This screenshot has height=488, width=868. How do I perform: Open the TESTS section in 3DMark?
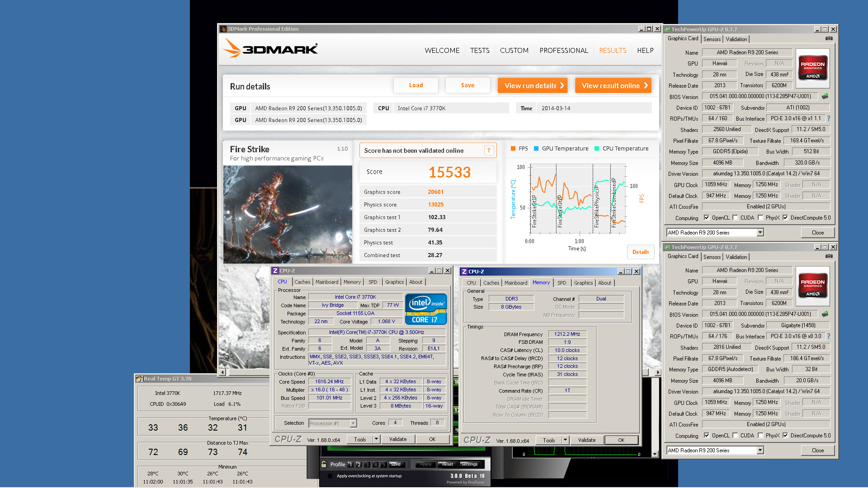pyautogui.click(x=480, y=51)
